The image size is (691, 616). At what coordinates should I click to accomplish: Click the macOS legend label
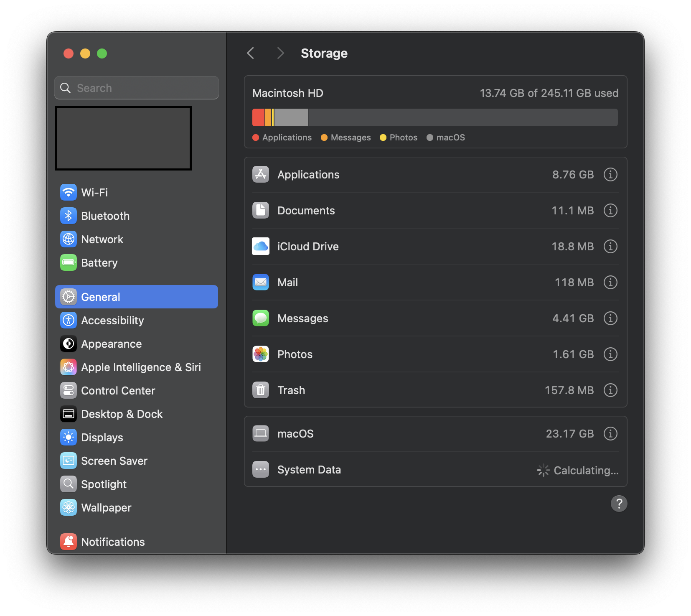[x=450, y=137]
